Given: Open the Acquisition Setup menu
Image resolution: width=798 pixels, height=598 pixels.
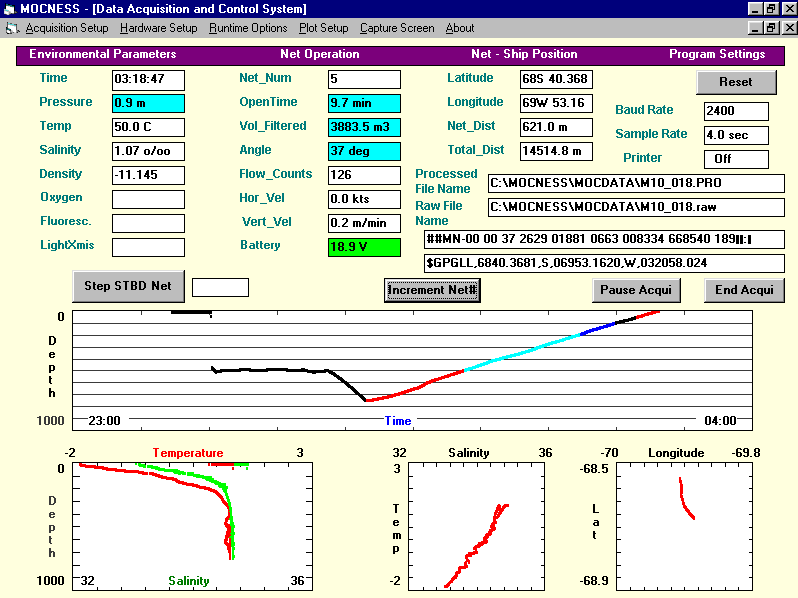Looking at the screenshot, I should [67, 28].
